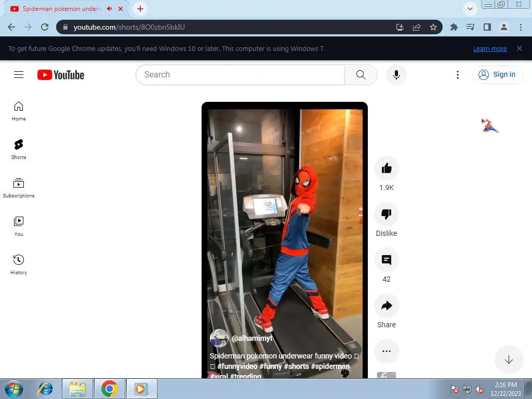Mute the tab via speaker icon
Image resolution: width=532 pixels, height=399 pixels.
[x=109, y=9]
